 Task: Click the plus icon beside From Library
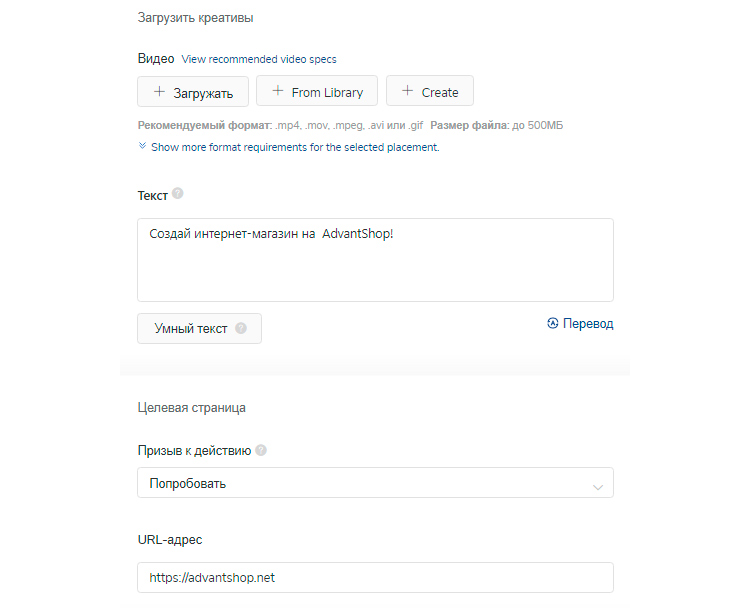click(277, 91)
